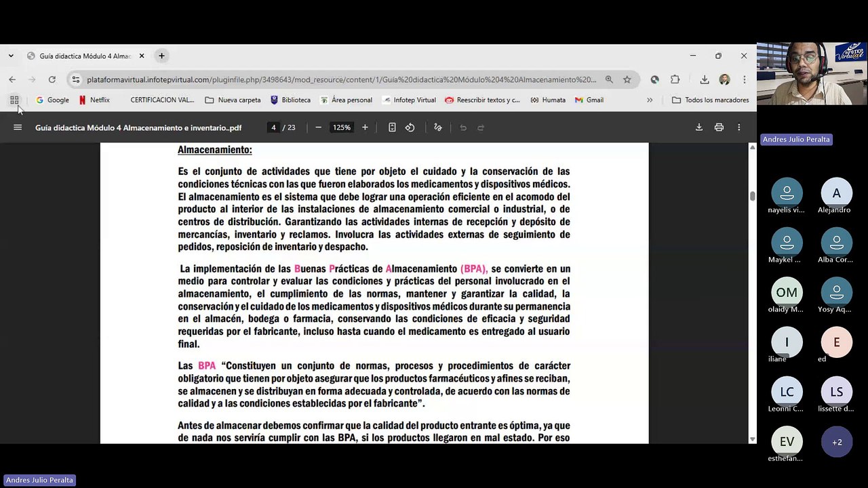Select participant iliane avatar
868x488 pixels.
point(787,342)
